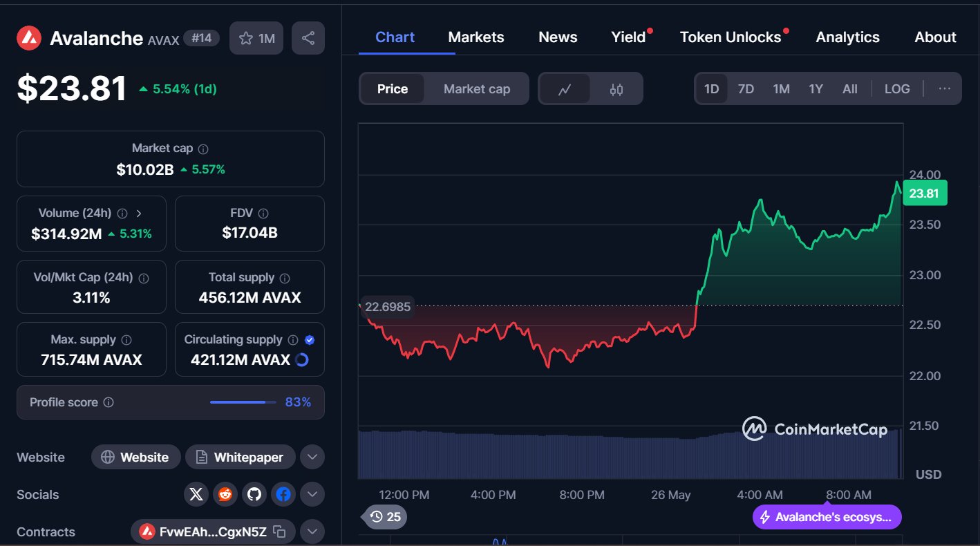Click the 83% profile score value
This screenshot has width=980, height=546.
pyautogui.click(x=298, y=402)
